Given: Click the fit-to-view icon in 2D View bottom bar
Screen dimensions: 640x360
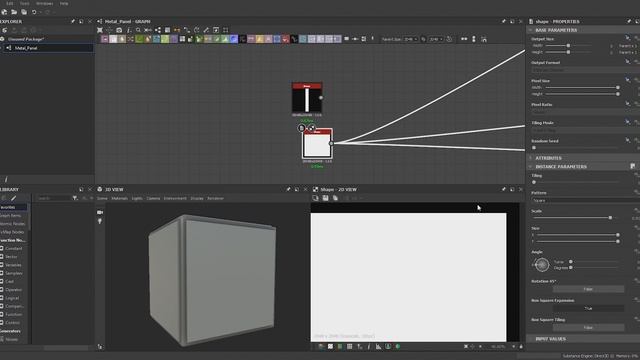Looking at the screenshot, I should click(x=466, y=347).
